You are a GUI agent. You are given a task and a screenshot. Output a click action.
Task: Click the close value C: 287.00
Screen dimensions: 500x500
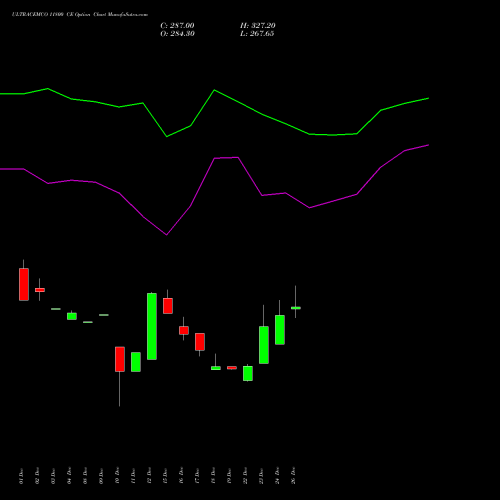[x=177, y=26]
